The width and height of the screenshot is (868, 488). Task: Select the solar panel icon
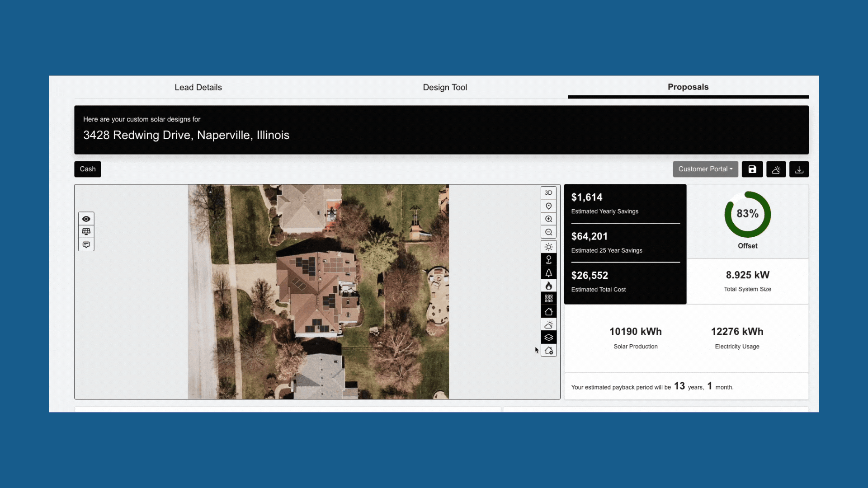click(86, 232)
